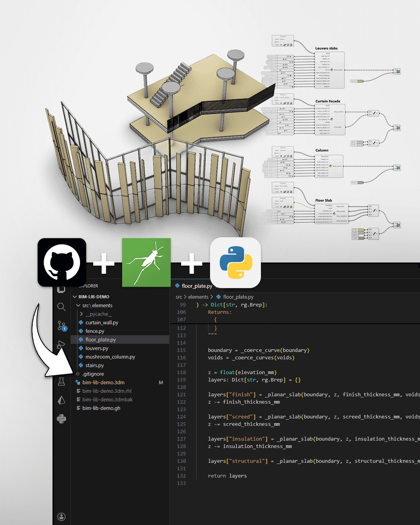
Task: Click Python logo inside Louvers slabs component
Action: [332, 70]
